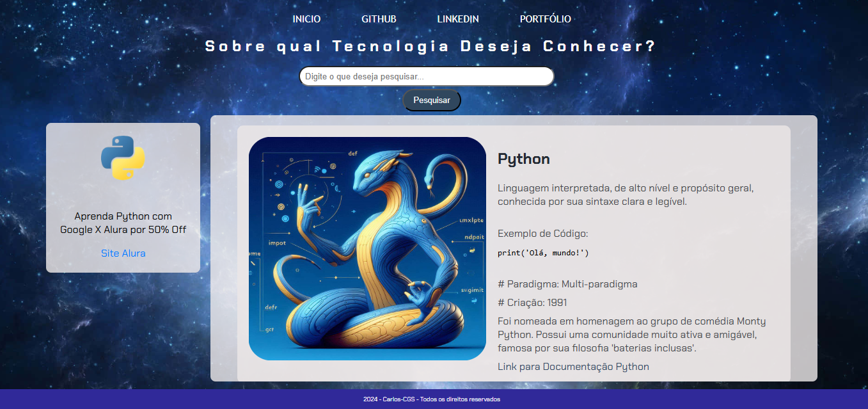This screenshot has width=868, height=409.
Task: Click 'Exemplo de Código:' label
Action: coord(542,234)
